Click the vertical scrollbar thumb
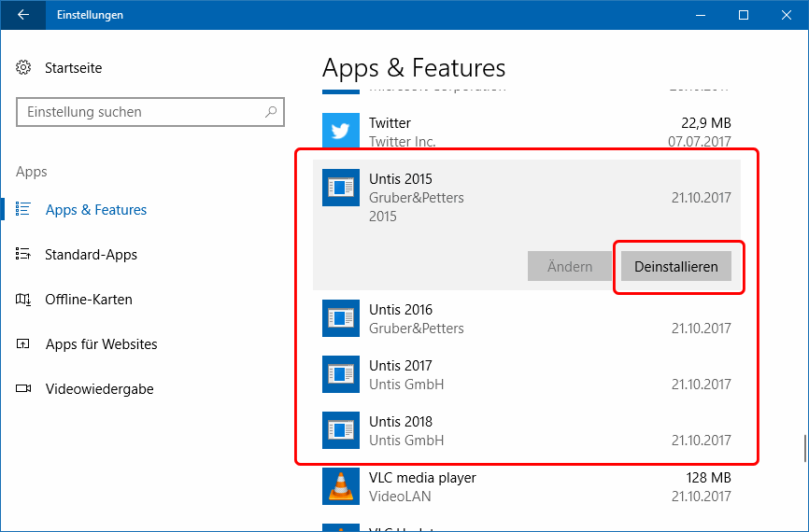 [803, 449]
